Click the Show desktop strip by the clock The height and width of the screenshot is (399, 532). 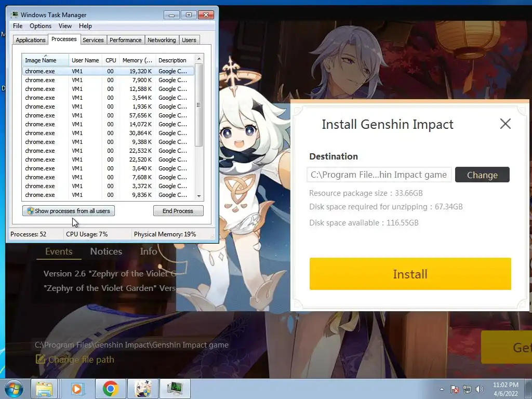click(x=528, y=389)
